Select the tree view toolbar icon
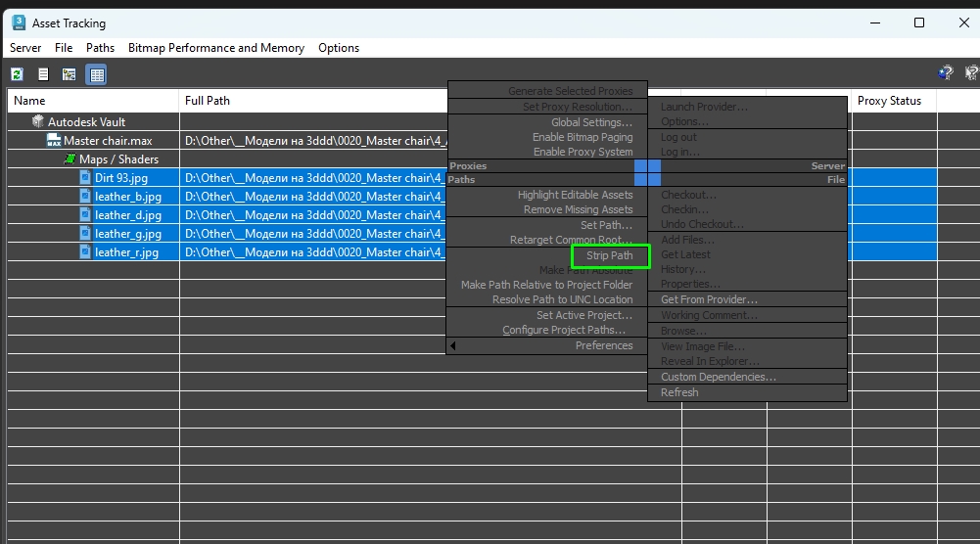The width and height of the screenshot is (980, 544). coord(70,74)
